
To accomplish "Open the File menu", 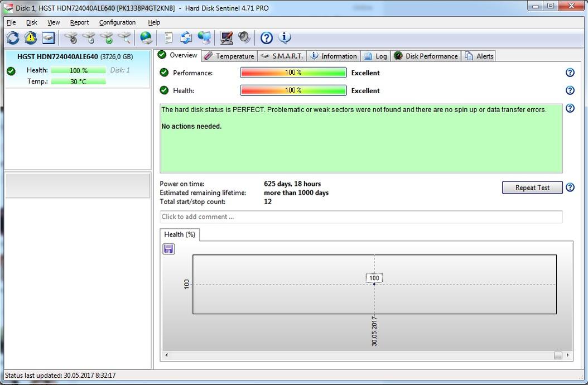I will click(x=11, y=22).
